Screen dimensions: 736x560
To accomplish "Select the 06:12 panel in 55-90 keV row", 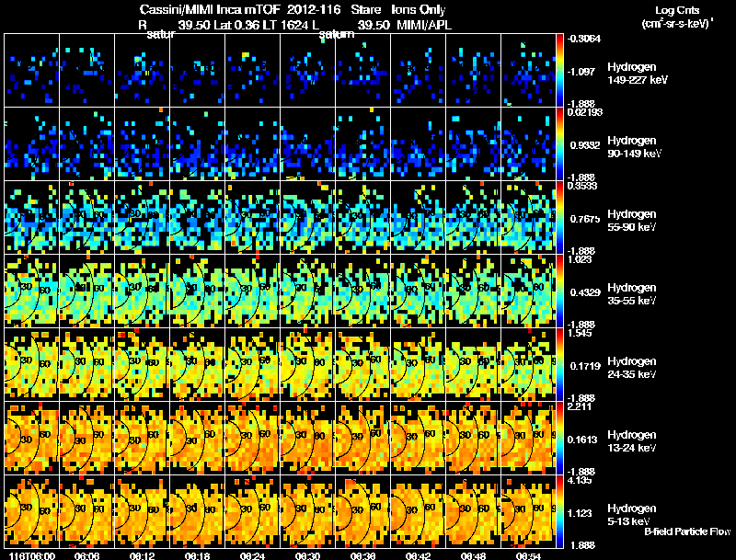I will point(143,217).
